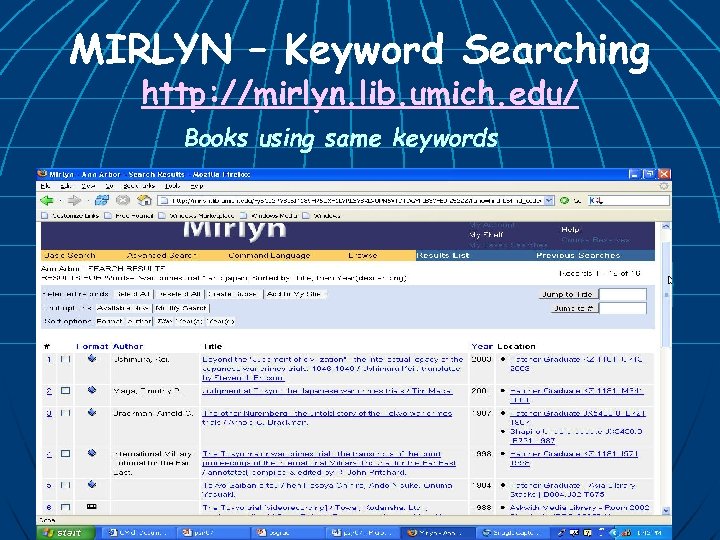
Task: Open the Basic Search tab
Action: click(x=70, y=255)
